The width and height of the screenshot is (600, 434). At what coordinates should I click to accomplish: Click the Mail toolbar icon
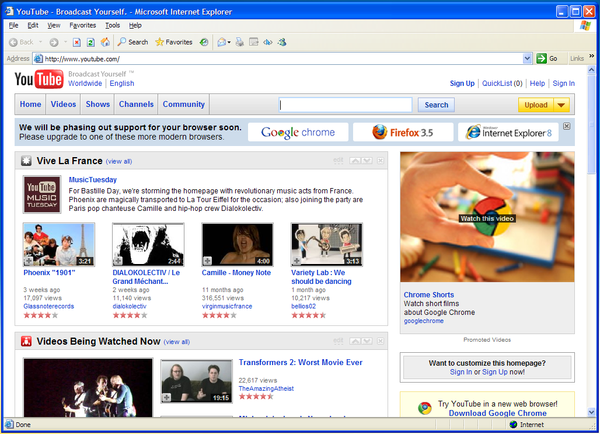tap(222, 42)
